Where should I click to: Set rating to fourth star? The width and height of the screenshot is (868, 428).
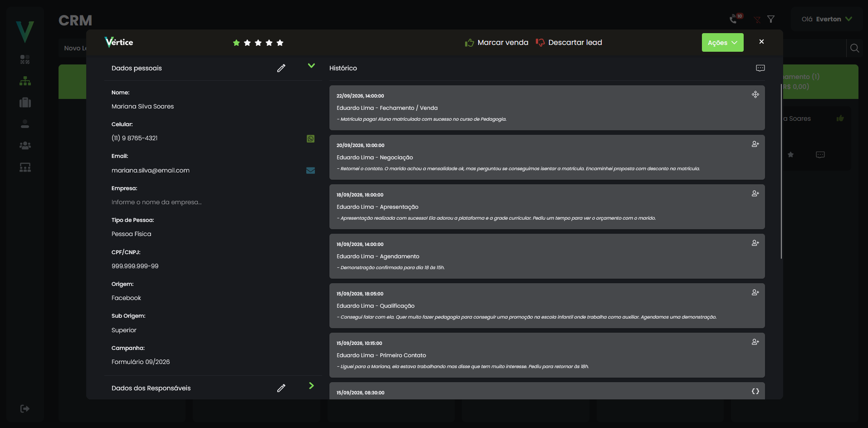[269, 43]
